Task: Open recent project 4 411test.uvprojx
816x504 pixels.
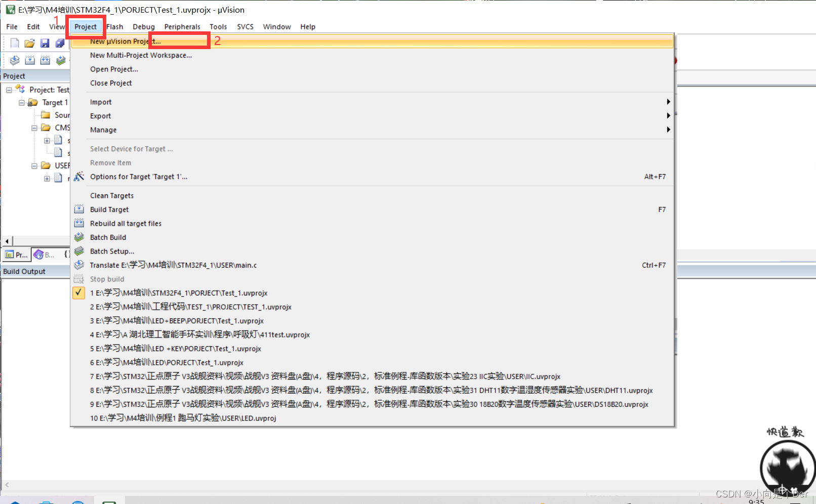Action: click(373, 334)
